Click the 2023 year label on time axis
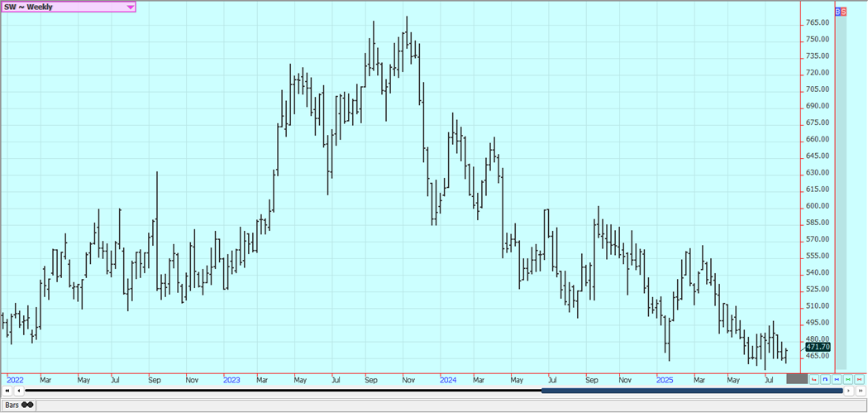The width and height of the screenshot is (868, 413). coord(231,380)
